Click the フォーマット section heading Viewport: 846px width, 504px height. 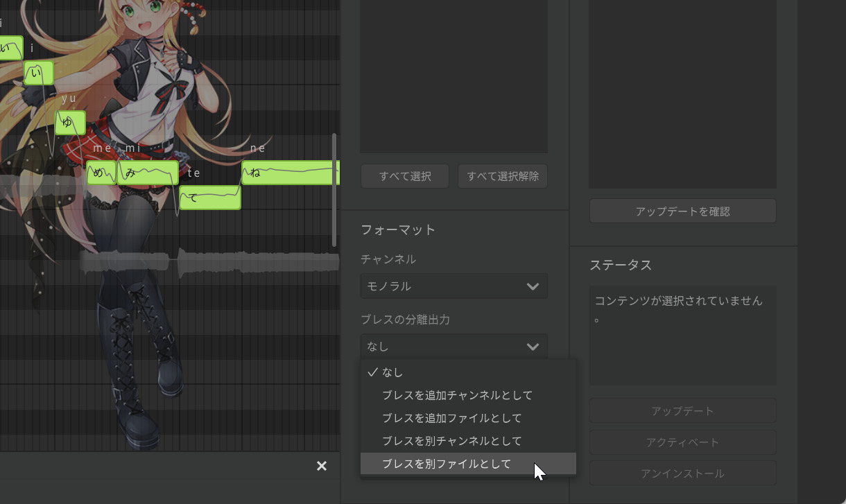[398, 230]
